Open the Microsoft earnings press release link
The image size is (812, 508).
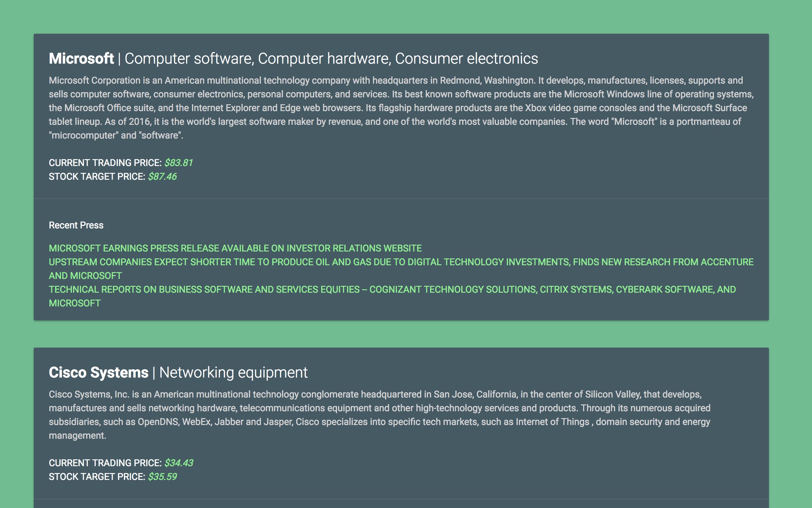click(x=235, y=248)
